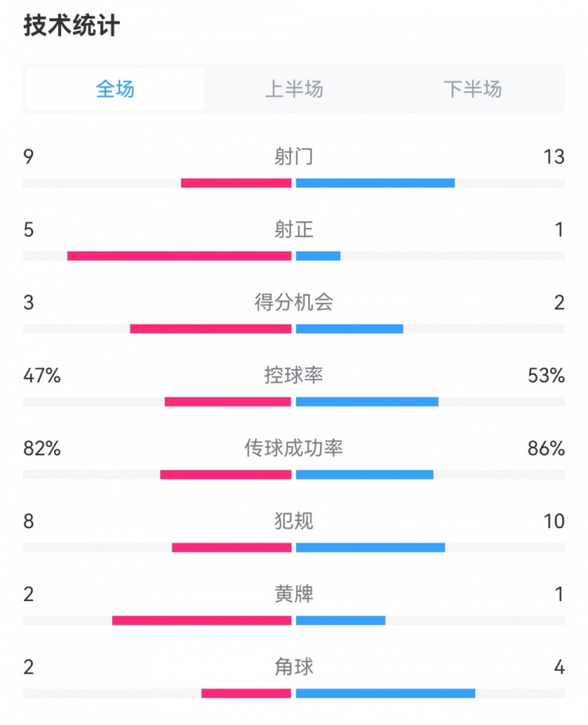The width and height of the screenshot is (588, 725).
Task: Click the blue 射门 bar
Action: coord(376,183)
